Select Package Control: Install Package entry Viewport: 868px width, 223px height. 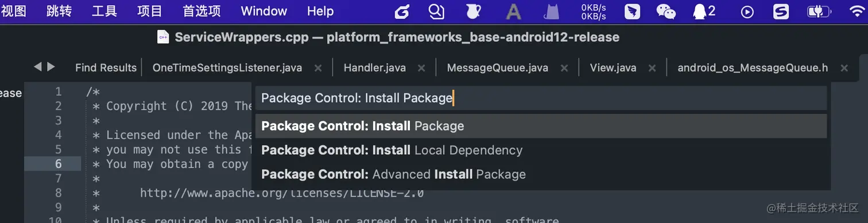click(x=541, y=126)
